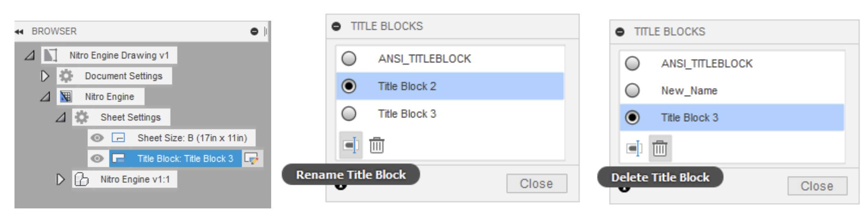Click the edit title block icon beside Title Block 3
Viewport: 868px width, 216px height.
click(x=251, y=159)
